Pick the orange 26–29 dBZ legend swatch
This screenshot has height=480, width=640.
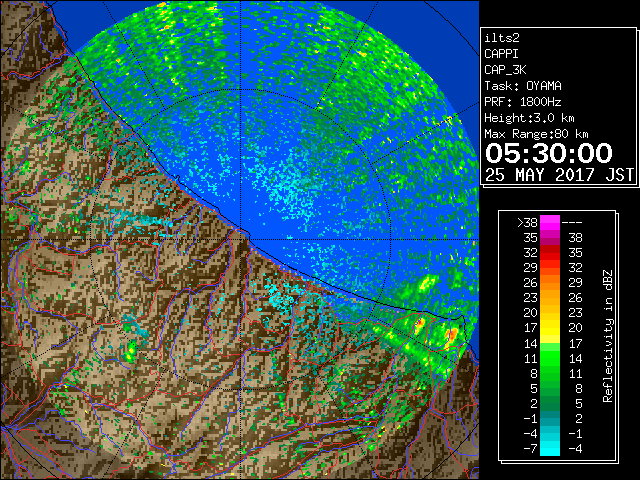coord(550,283)
